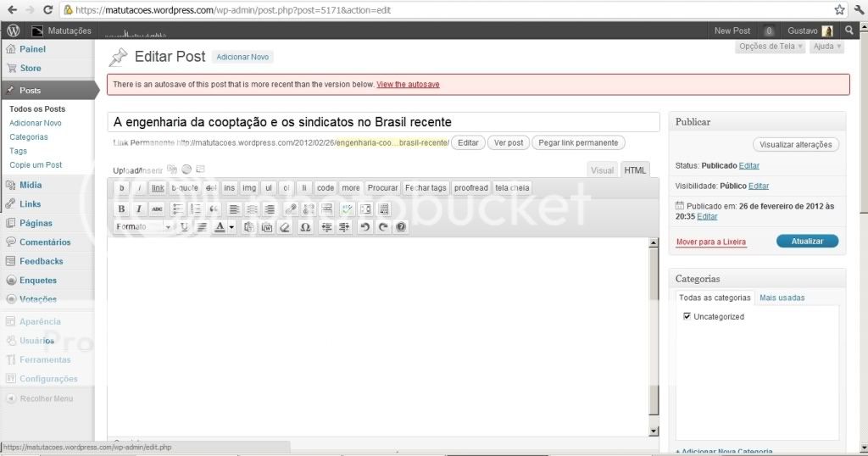Image resolution: width=868 pixels, height=456 pixels.
Task: Open Comentários in the sidebar menu
Action: click(45, 242)
